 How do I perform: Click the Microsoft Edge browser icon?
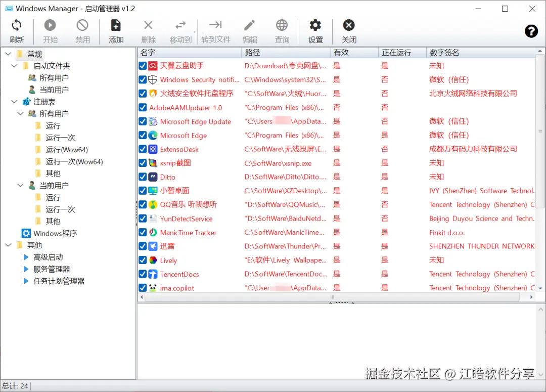(153, 135)
